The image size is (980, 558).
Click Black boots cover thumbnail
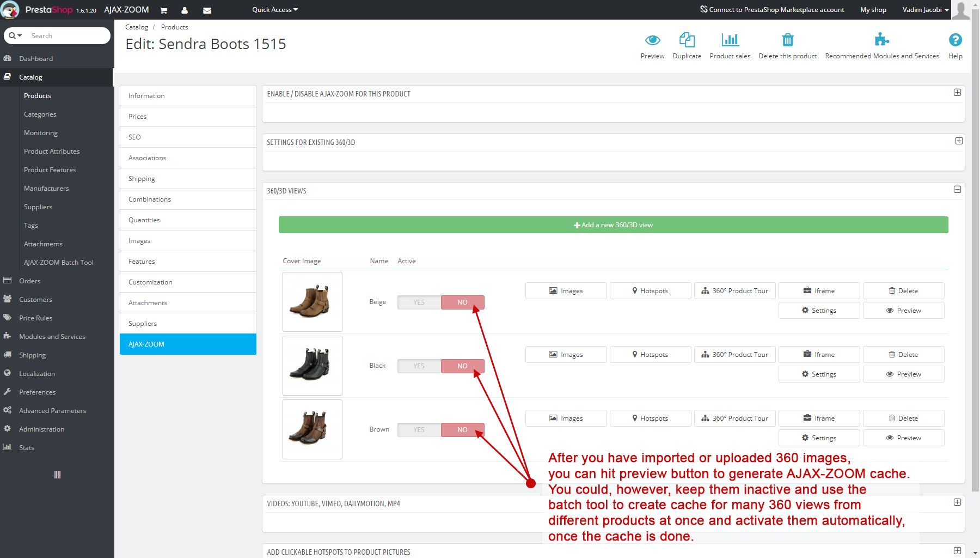[313, 366]
